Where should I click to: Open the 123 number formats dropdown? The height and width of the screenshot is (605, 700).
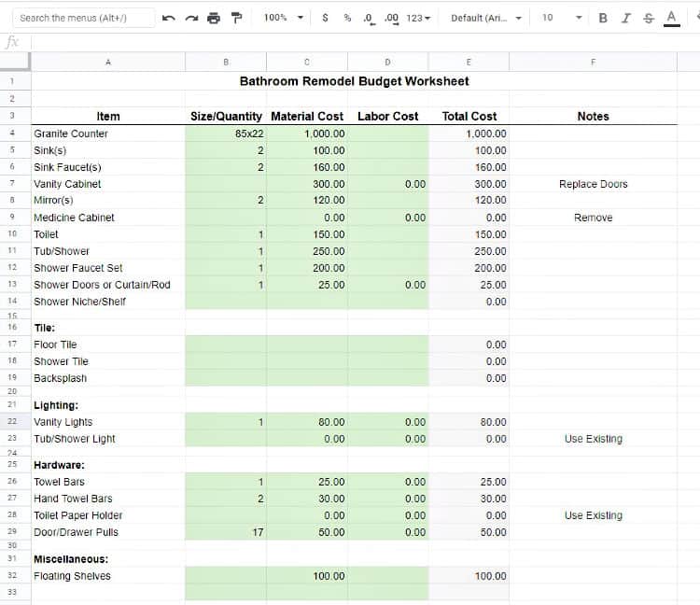point(419,18)
